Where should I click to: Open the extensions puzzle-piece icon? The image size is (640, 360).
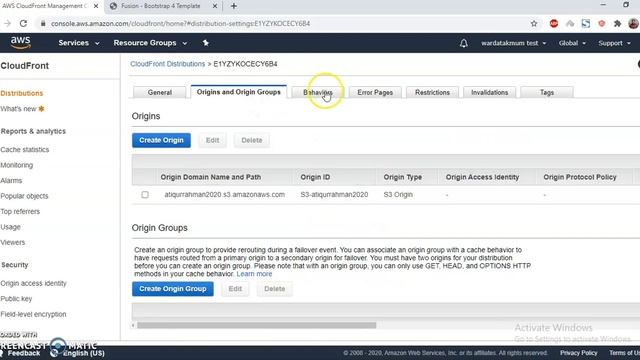coord(618,24)
